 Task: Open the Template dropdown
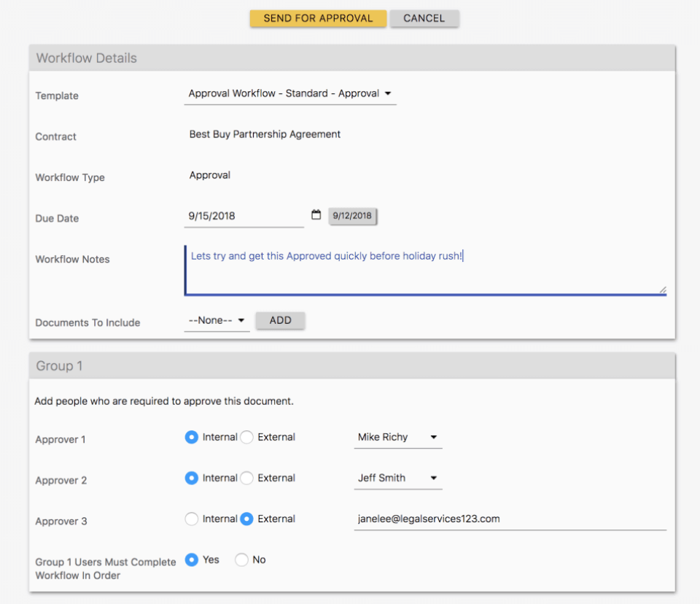point(290,93)
